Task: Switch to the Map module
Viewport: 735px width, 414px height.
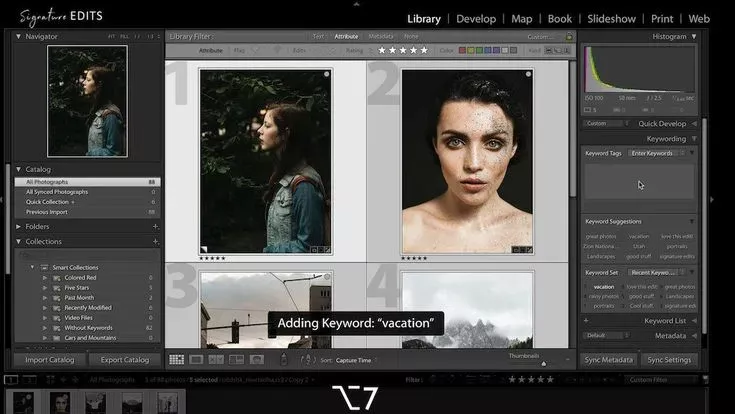Action: click(x=521, y=19)
